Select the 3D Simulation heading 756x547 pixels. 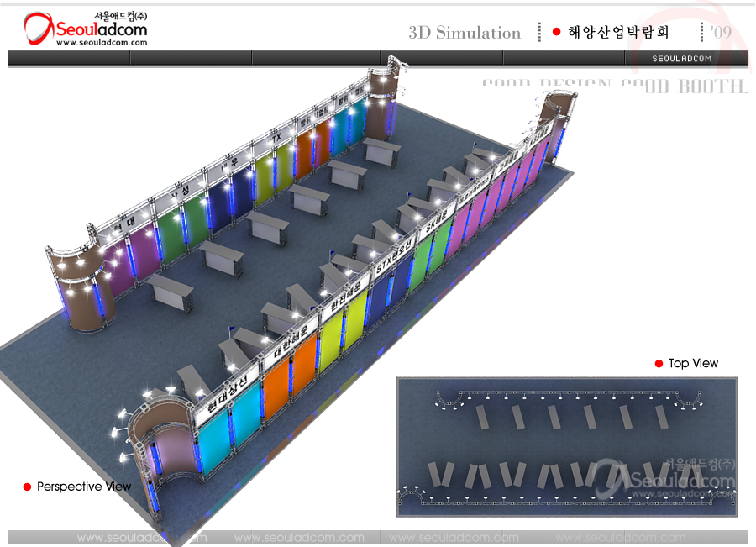point(465,33)
